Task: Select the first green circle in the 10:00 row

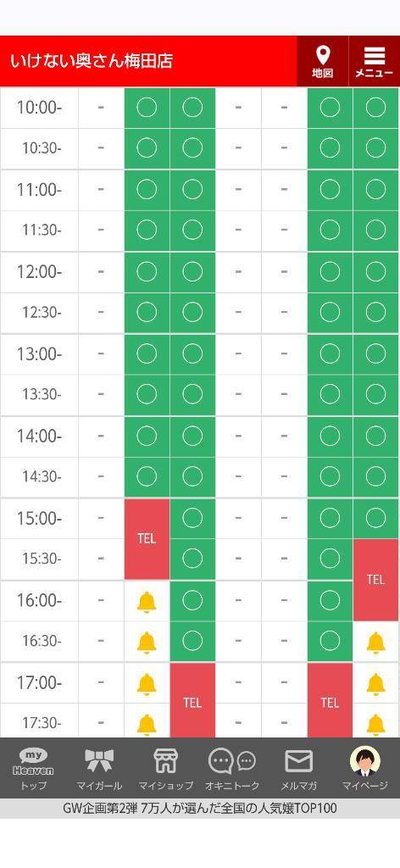Action: pos(147,108)
